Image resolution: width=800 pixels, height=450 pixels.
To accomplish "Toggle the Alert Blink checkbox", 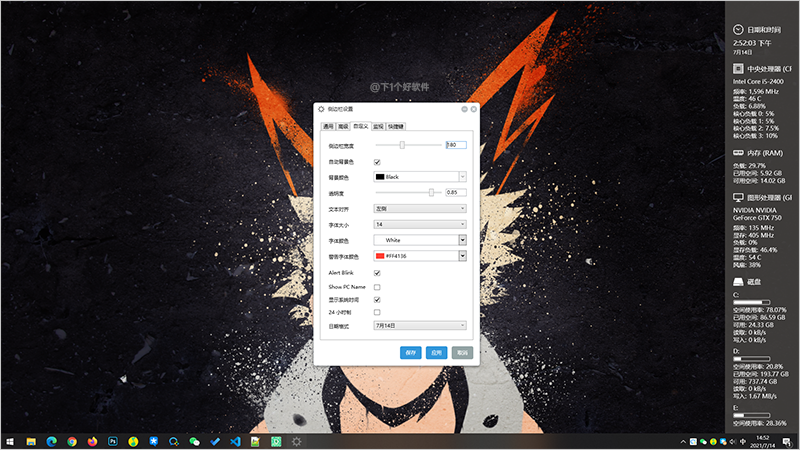I will click(377, 273).
